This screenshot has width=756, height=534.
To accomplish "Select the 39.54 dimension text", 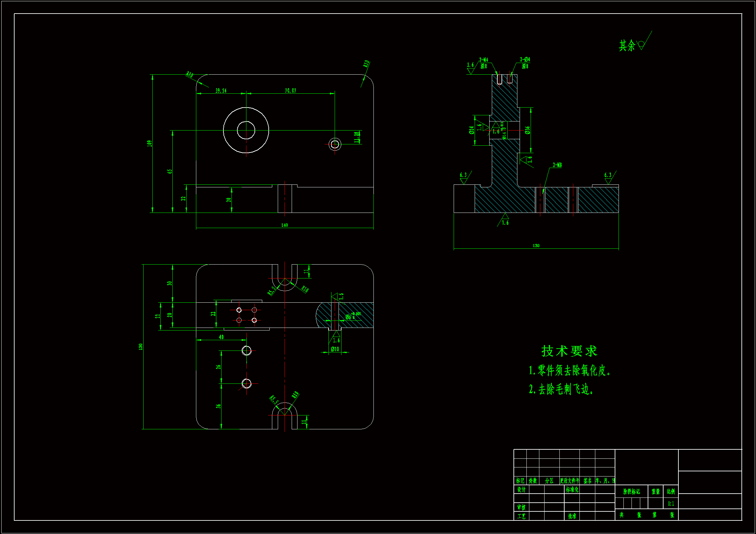I will point(221,90).
